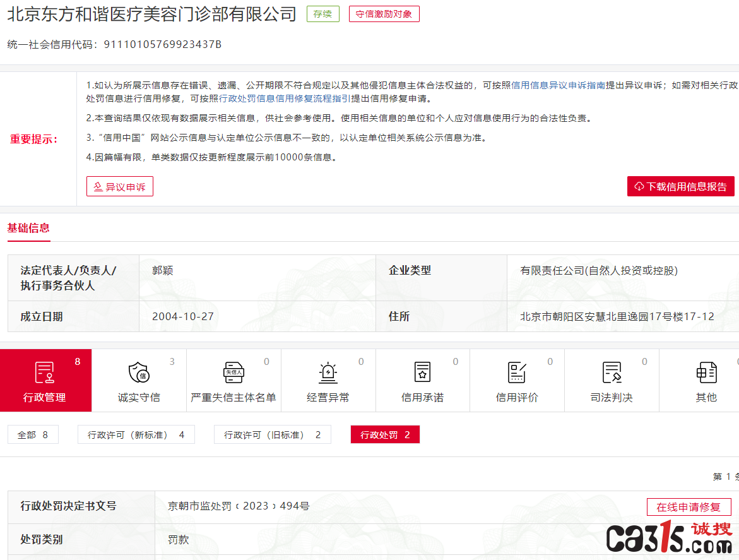
Task: Open the 行政处罚信息信用修复流程指引 link
Action: click(x=285, y=98)
